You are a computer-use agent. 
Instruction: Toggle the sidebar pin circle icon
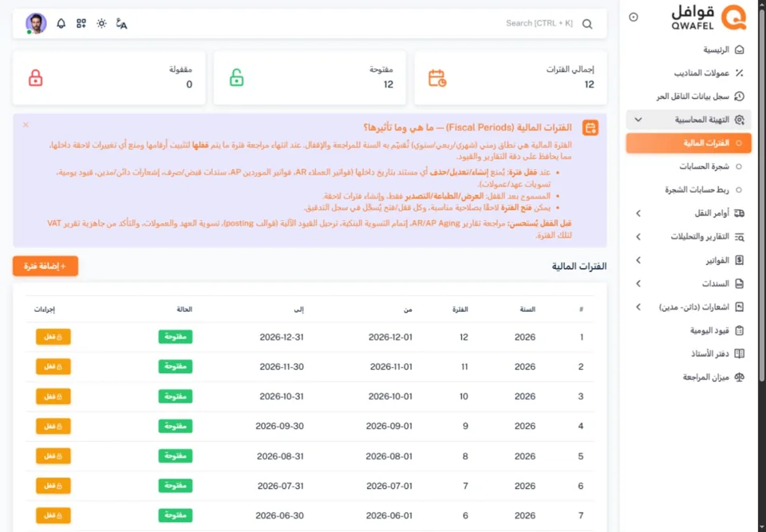pyautogui.click(x=634, y=17)
